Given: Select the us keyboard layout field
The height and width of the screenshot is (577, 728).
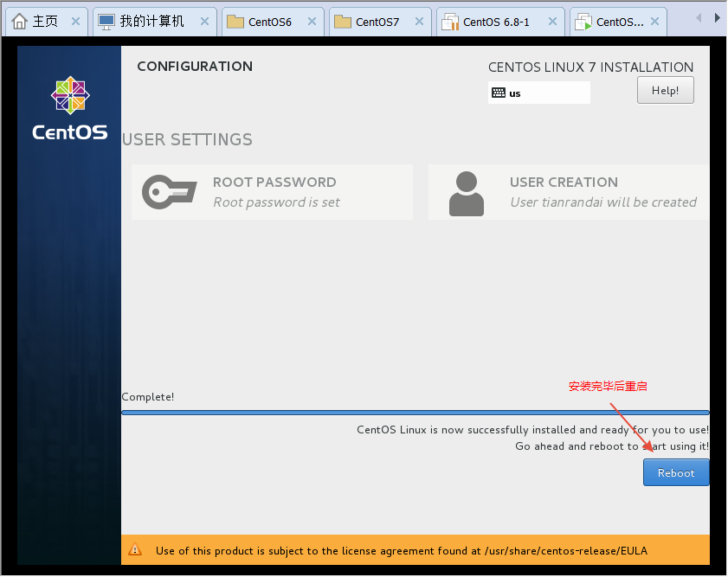Looking at the screenshot, I should (538, 93).
